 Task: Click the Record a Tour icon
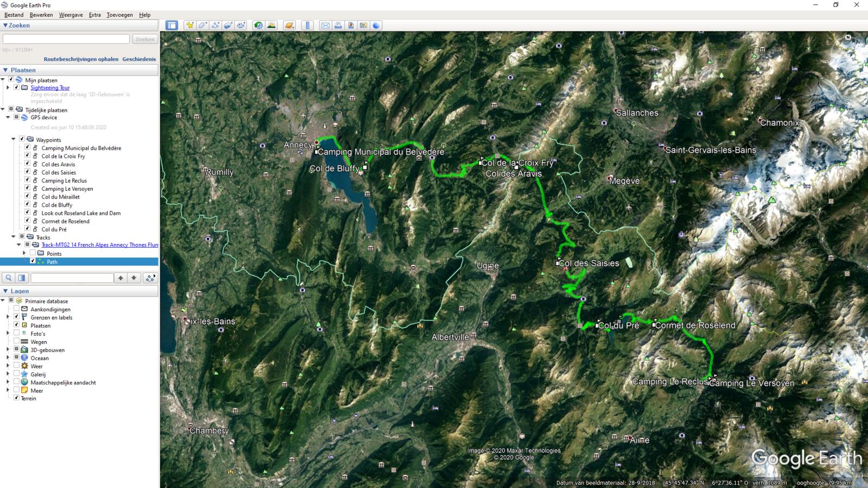coord(241,25)
